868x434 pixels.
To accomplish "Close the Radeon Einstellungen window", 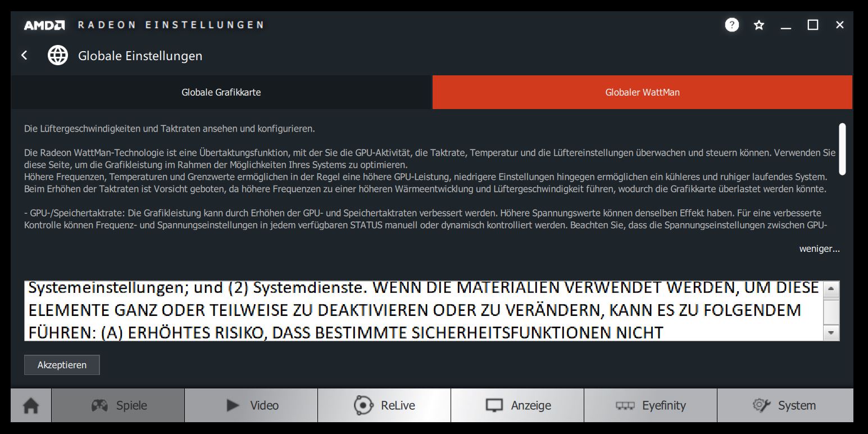I will click(840, 25).
